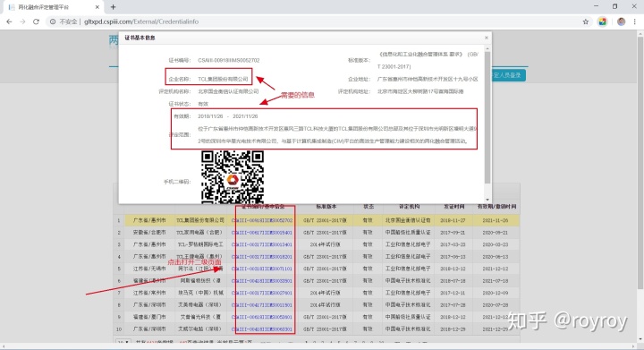Click expiry date 2020-12-09 in row seven
Viewport: 644px width, 350px height.
pyautogui.click(x=496, y=293)
